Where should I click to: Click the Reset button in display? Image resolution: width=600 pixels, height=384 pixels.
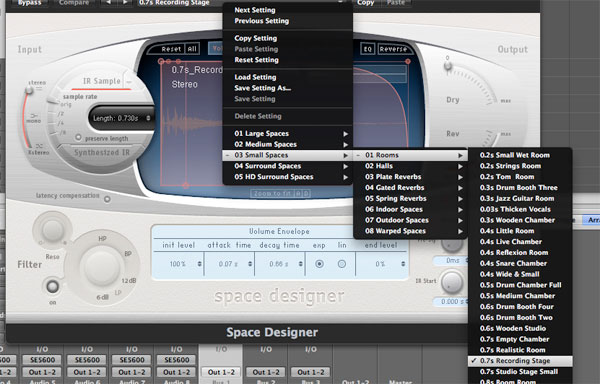171,49
